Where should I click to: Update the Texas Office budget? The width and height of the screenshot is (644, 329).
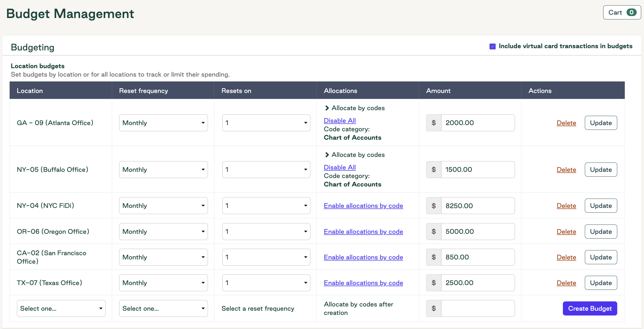coord(601,283)
